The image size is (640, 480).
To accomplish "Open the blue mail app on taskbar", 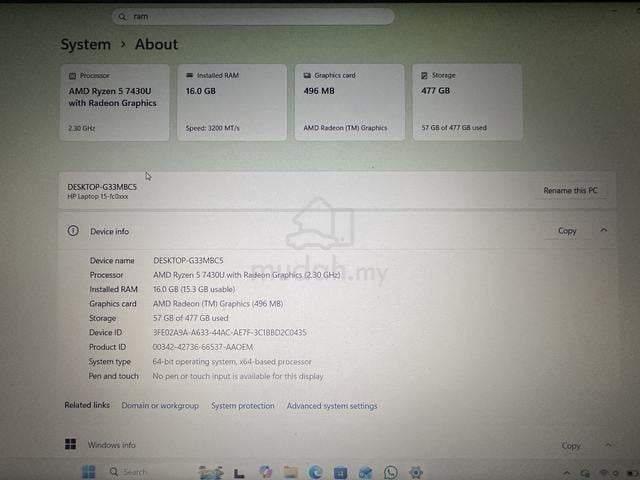I will [365, 473].
